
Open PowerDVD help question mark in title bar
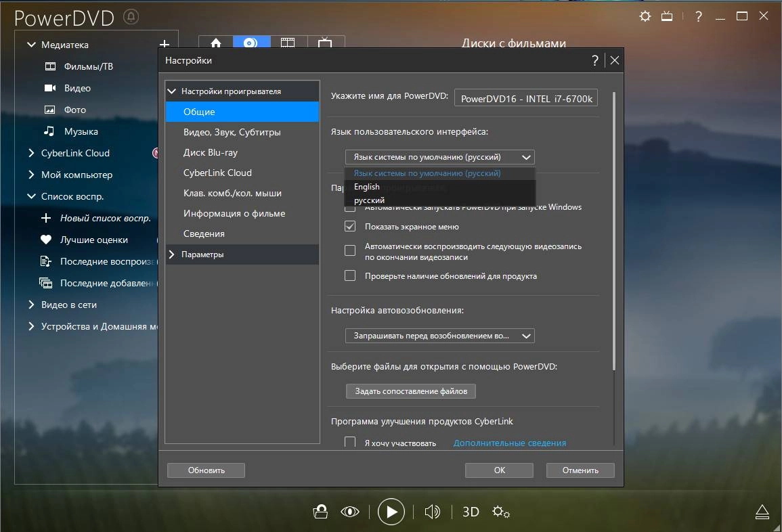[x=698, y=16]
